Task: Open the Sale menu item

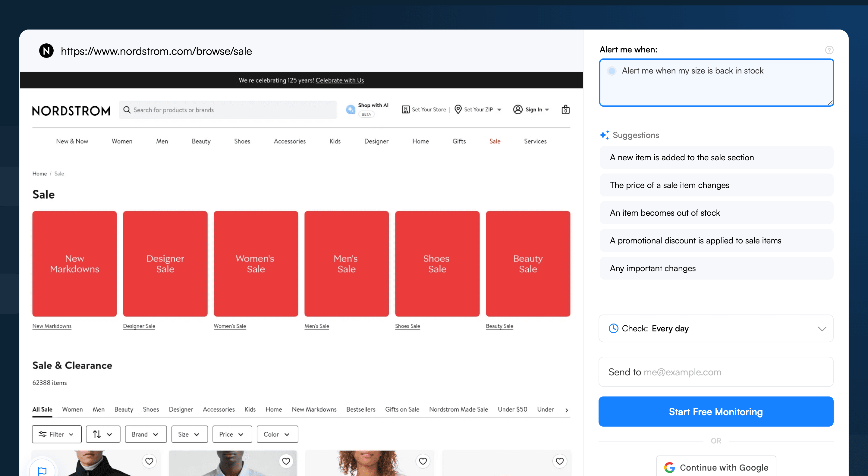Action: [x=495, y=141]
